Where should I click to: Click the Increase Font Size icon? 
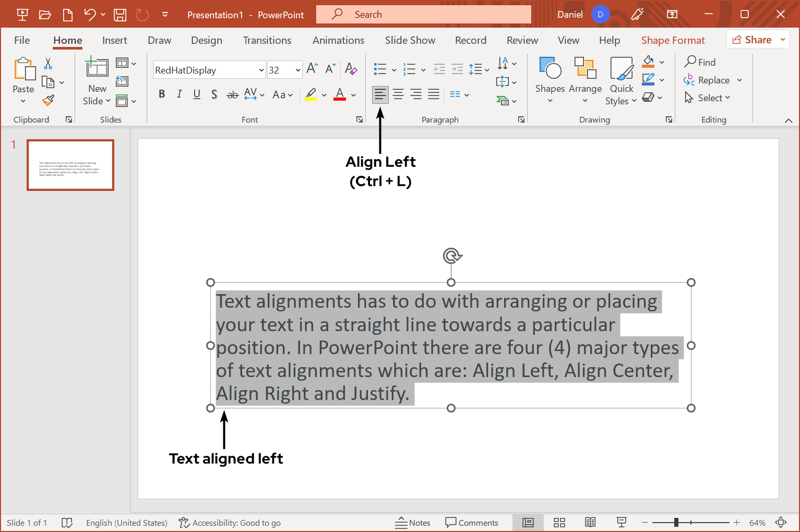point(312,68)
